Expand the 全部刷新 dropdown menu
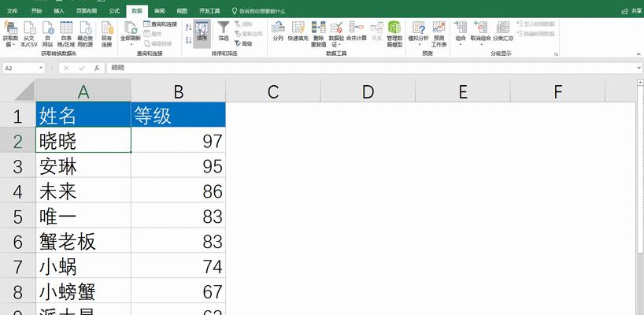The image size is (644, 315). pos(131,44)
